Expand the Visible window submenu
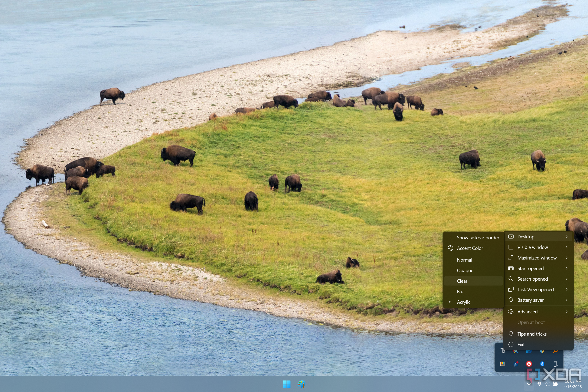The height and width of the screenshot is (392, 588). [538, 247]
